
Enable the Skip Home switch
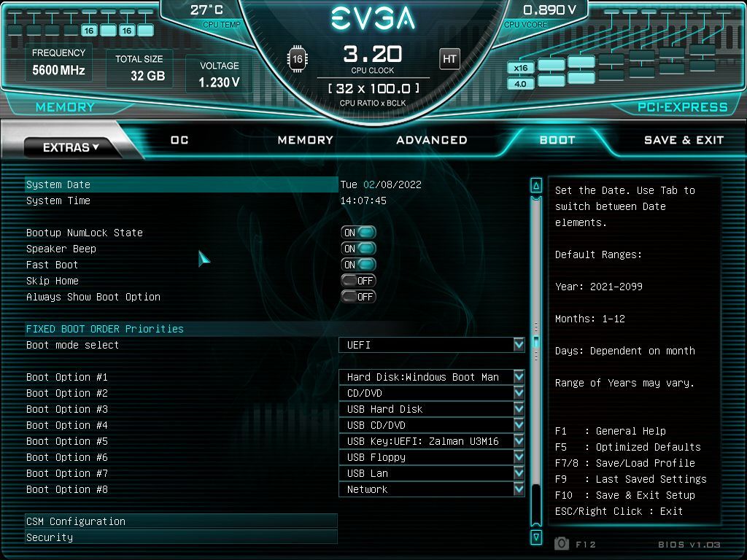tap(359, 281)
